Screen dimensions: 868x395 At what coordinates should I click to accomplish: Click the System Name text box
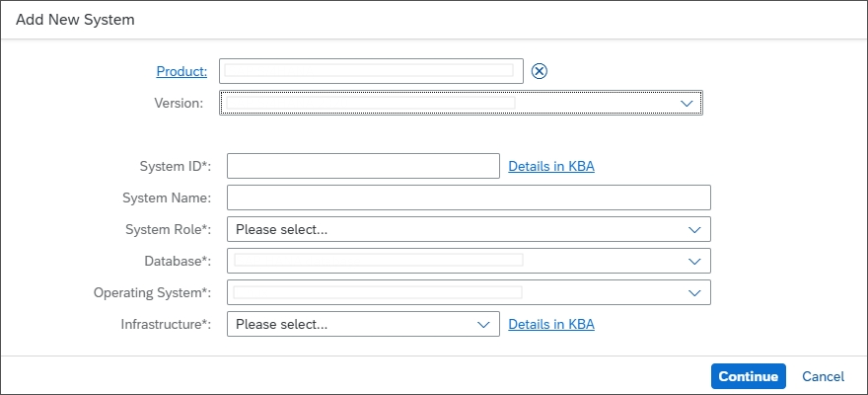[x=469, y=197]
